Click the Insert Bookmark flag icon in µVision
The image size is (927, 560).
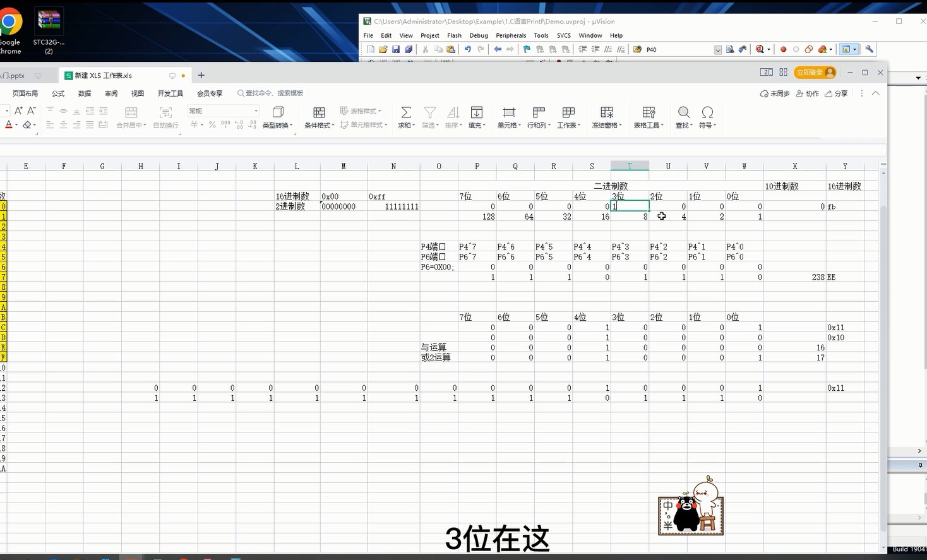coord(527,49)
